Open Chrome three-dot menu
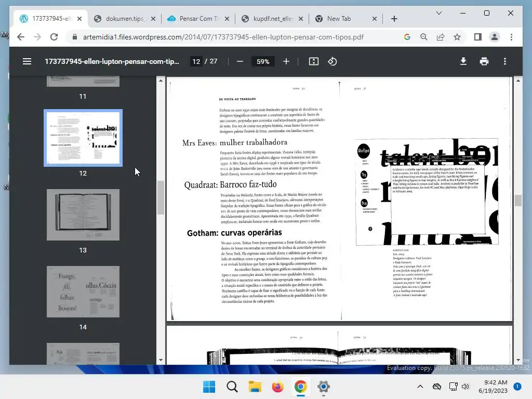This screenshot has width=532, height=399. coord(511,37)
